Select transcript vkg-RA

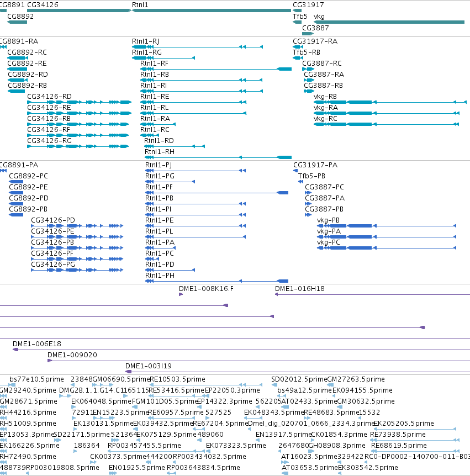[326, 108]
